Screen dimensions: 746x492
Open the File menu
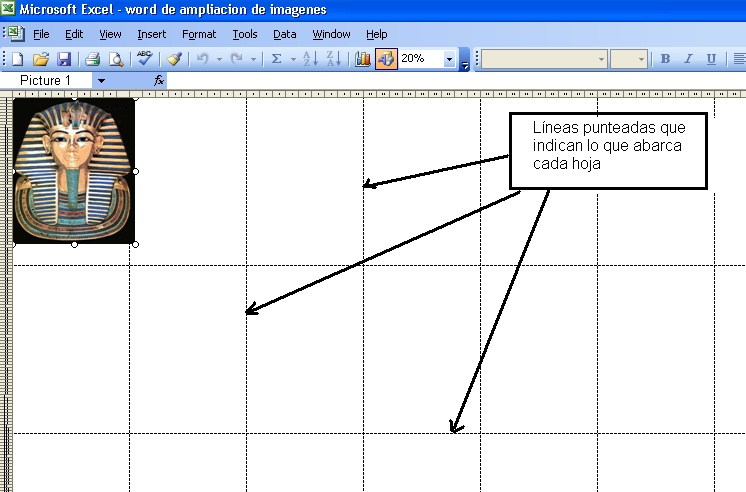click(41, 34)
